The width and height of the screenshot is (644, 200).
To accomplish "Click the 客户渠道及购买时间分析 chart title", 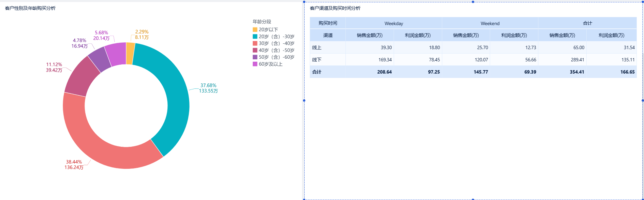I will pyautogui.click(x=335, y=8).
